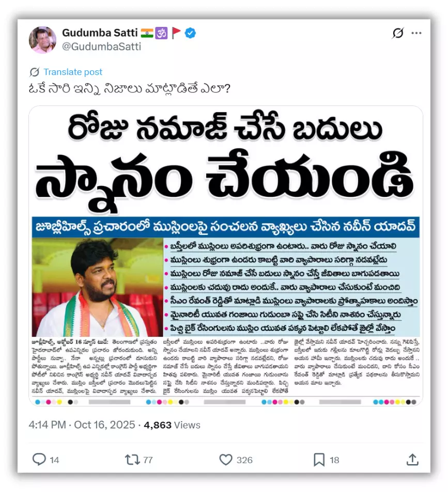Open Gudumba Satti's profile avatar
Screen dimensions: 448x492
click(x=43, y=40)
